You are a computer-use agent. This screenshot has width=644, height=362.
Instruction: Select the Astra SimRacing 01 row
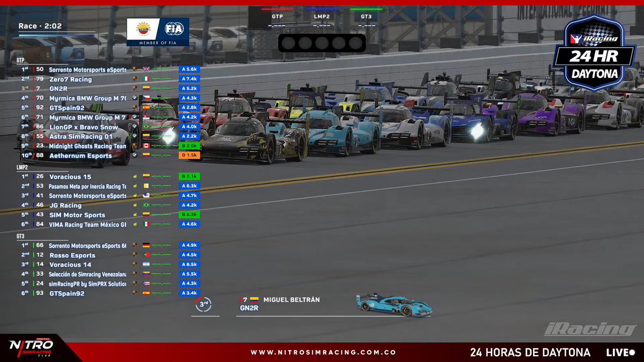pyautogui.click(x=109, y=136)
